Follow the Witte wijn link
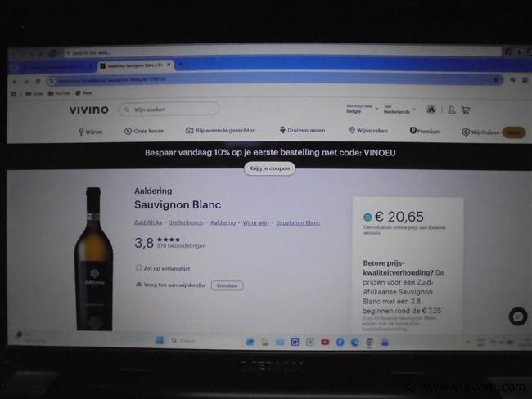The height and width of the screenshot is (399, 532). point(255,223)
